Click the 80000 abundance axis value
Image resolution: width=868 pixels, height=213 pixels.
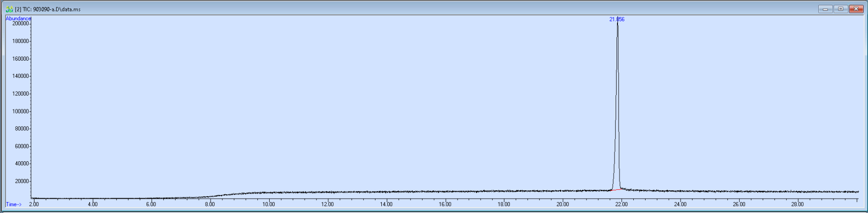22,129
